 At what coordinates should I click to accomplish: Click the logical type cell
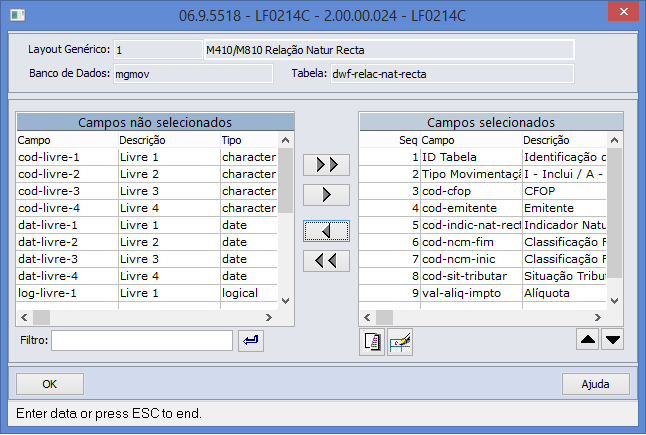click(249, 293)
